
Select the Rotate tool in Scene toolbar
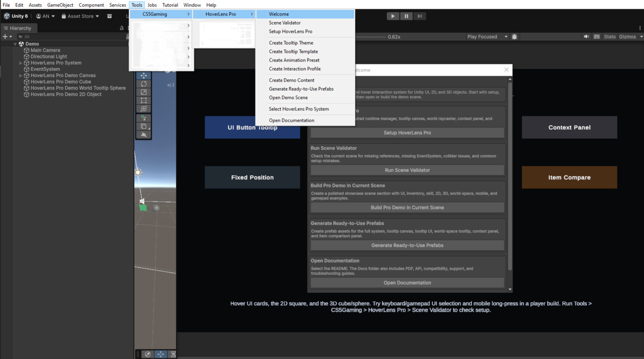[144, 84]
